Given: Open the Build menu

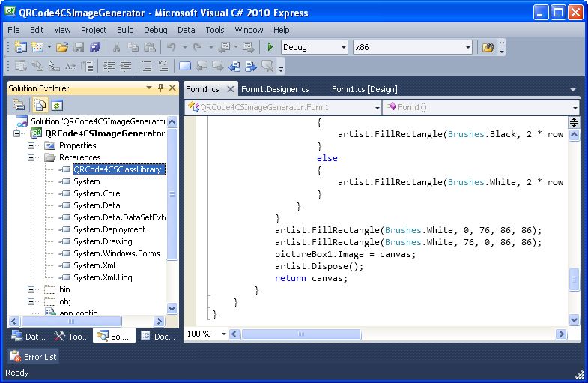Looking at the screenshot, I should point(125,30).
